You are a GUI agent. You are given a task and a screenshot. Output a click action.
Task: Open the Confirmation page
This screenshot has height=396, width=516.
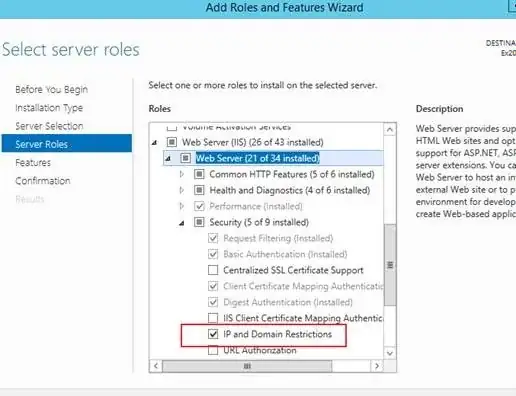click(43, 181)
